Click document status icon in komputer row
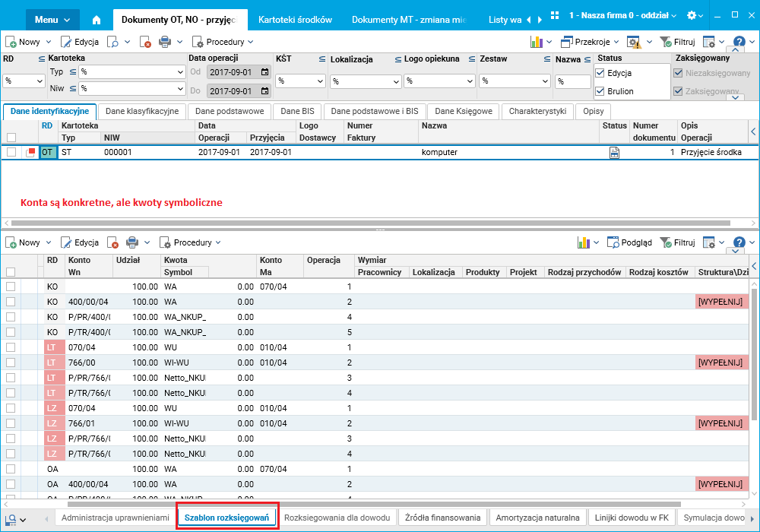This screenshot has width=760, height=532. (x=614, y=152)
